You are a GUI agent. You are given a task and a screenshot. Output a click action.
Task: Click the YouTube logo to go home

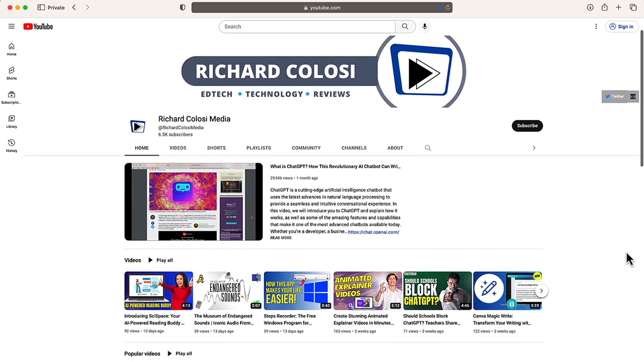(x=38, y=26)
